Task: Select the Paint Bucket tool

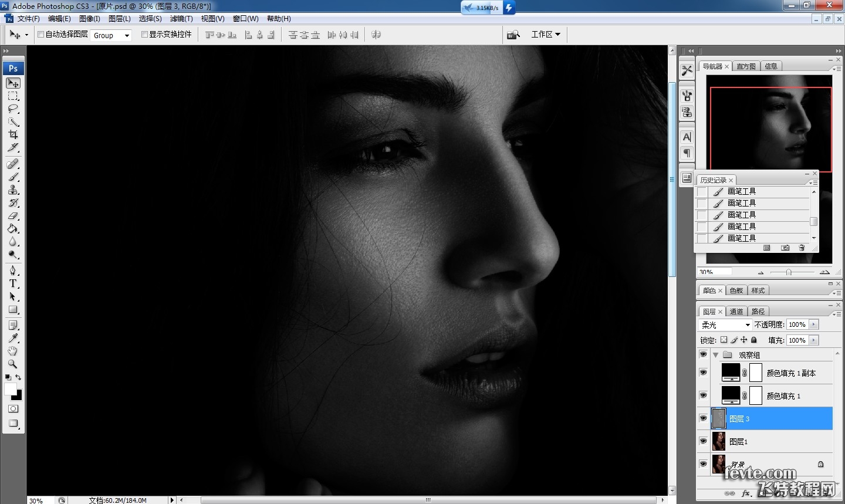Action: point(13,228)
